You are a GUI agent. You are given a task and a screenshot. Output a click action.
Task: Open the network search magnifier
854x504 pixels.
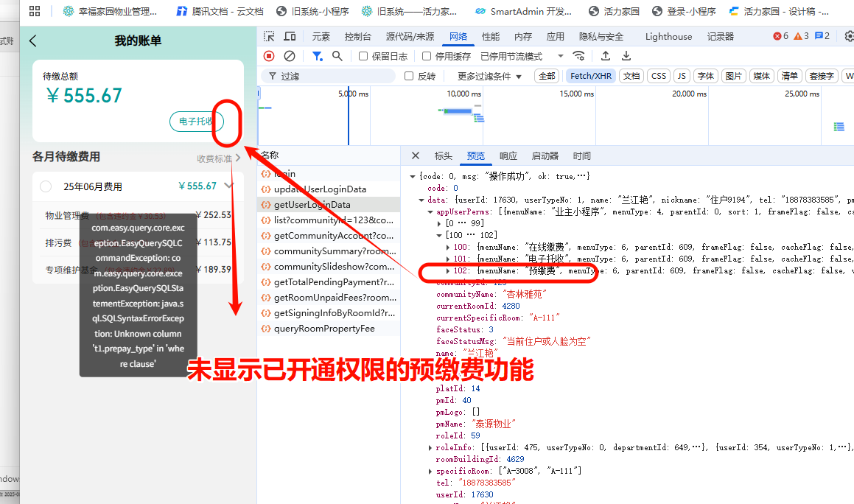coord(337,56)
